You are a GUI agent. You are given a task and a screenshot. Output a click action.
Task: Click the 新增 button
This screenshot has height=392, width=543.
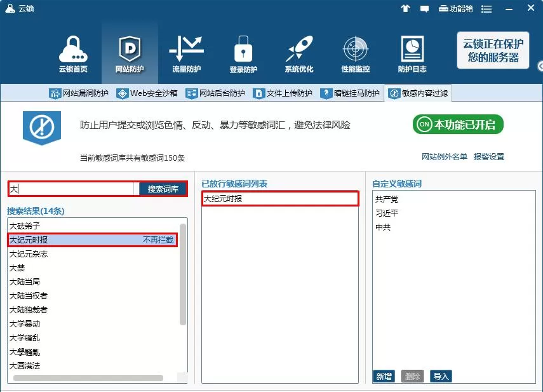384,376
